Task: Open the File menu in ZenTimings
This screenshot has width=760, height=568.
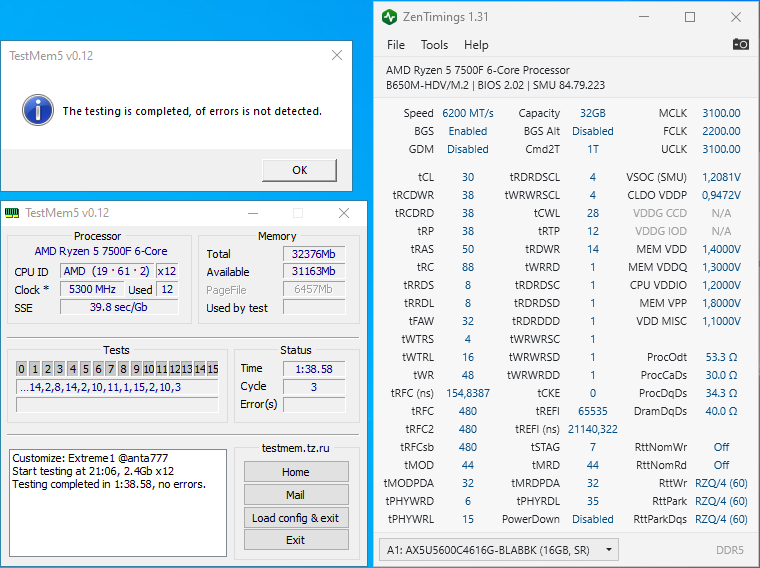Action: click(x=396, y=45)
